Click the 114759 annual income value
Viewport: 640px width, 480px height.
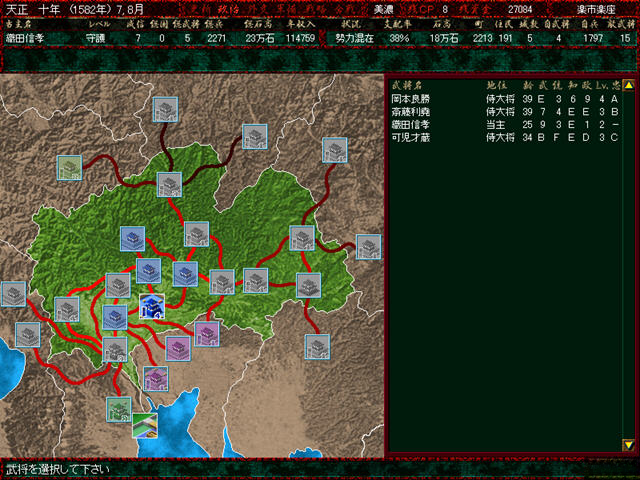pos(300,39)
